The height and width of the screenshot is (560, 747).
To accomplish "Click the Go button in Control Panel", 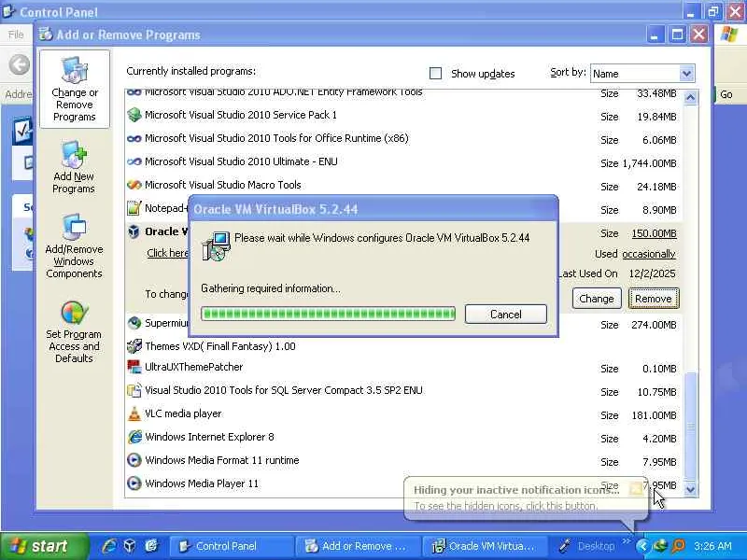I will (726, 94).
